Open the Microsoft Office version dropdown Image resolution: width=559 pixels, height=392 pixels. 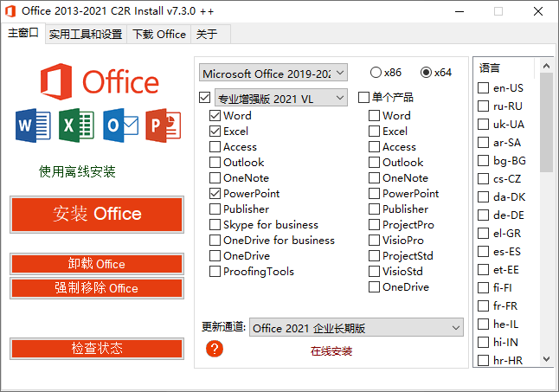[x=273, y=73]
